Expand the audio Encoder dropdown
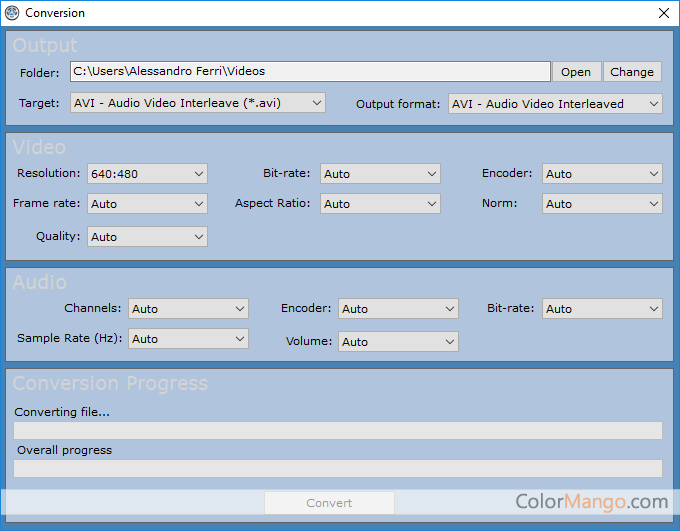Screen dimensions: 680x531 pyautogui.click(x=398, y=309)
